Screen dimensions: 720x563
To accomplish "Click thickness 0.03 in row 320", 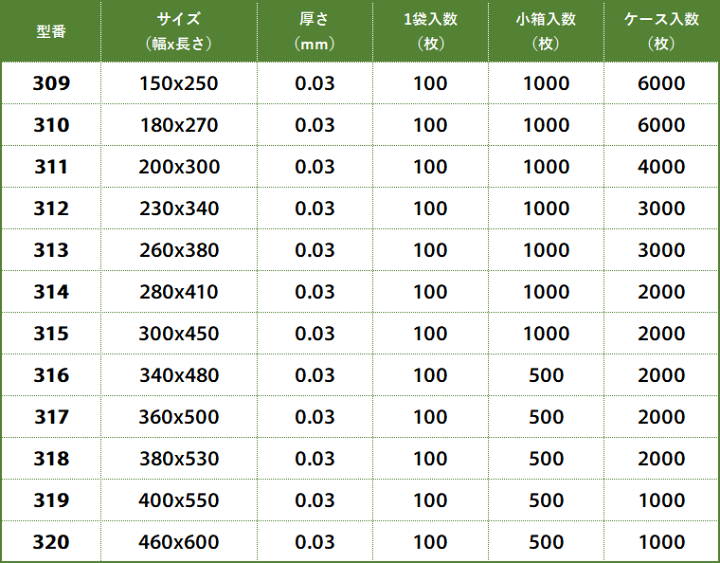I will pos(315,542).
